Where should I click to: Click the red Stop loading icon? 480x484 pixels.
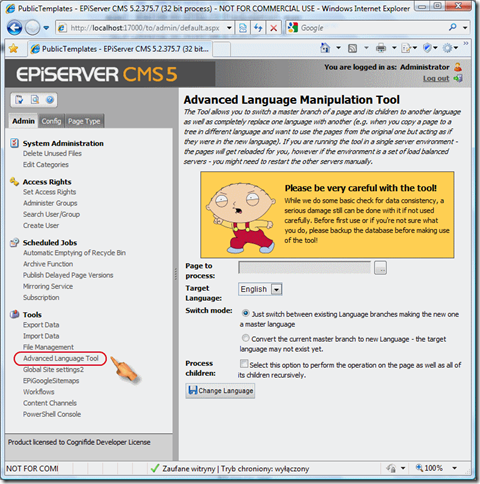click(x=274, y=28)
